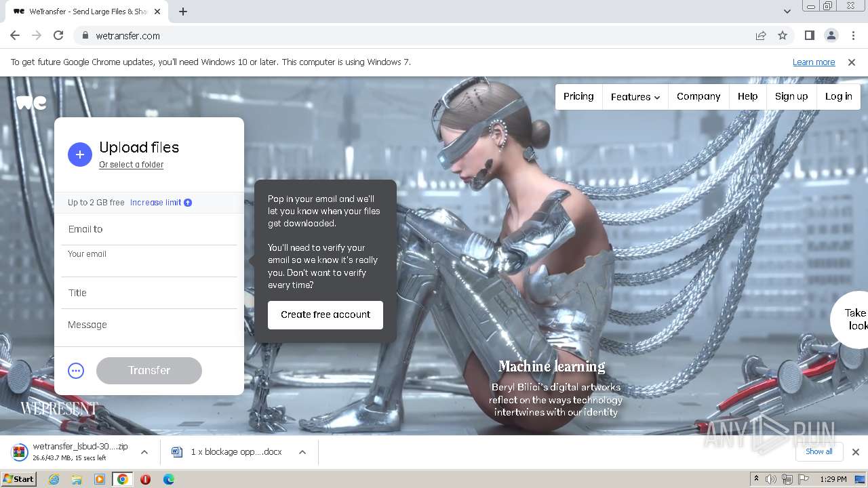Click the blue plus Upload files icon
The height and width of the screenshot is (488, 868).
79,155
